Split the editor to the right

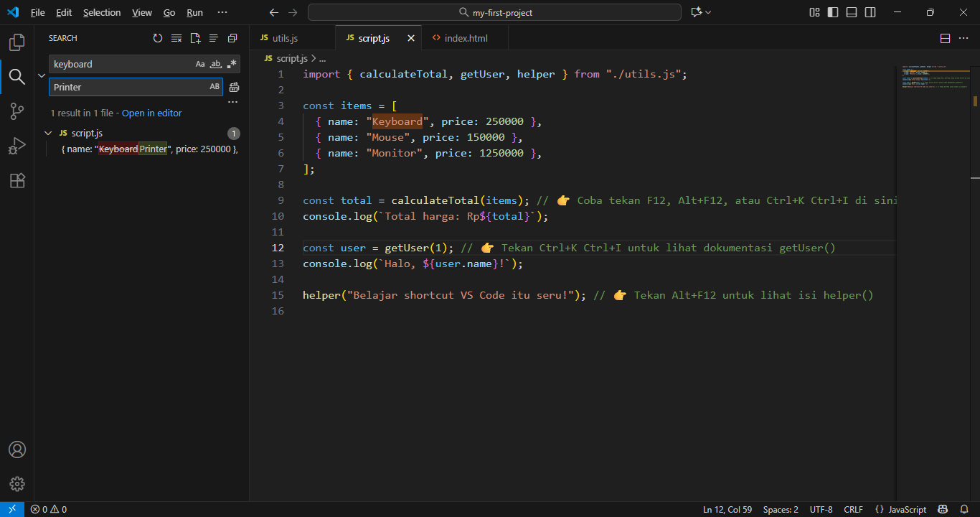[x=945, y=38]
